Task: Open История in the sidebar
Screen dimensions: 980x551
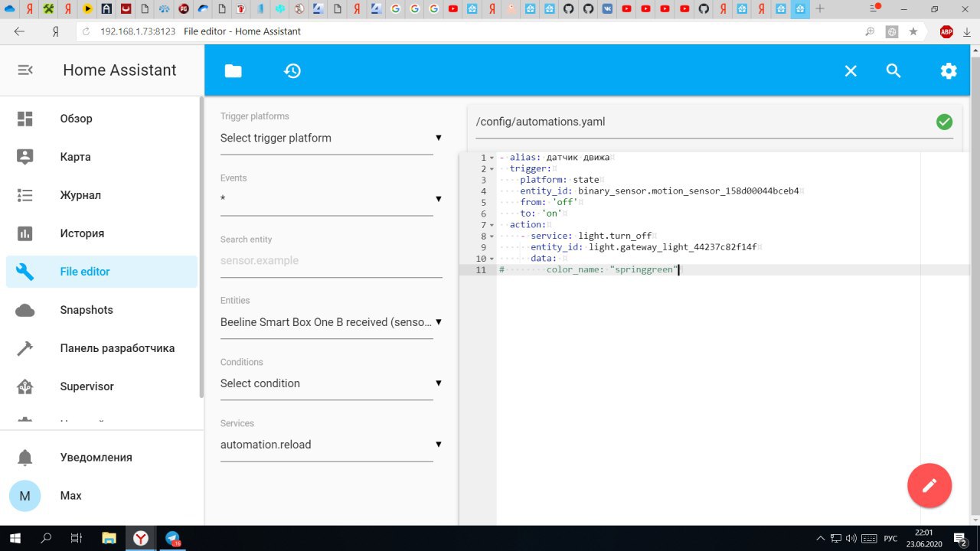Action: [102, 233]
